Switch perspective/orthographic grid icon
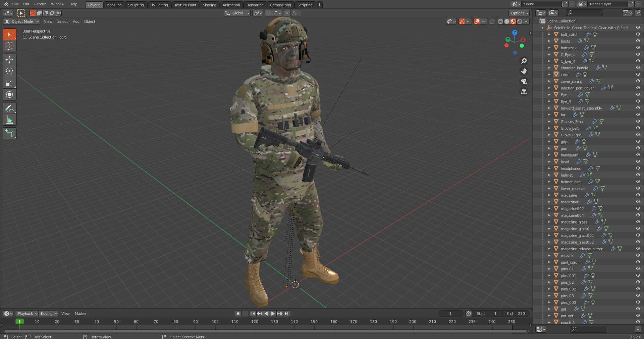Screen dimensions: 644x339 [x=524, y=91]
